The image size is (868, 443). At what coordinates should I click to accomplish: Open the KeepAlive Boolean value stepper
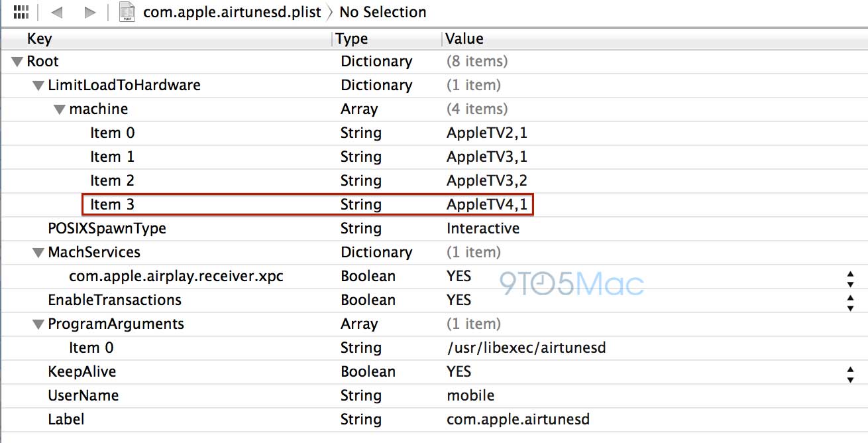point(850,372)
